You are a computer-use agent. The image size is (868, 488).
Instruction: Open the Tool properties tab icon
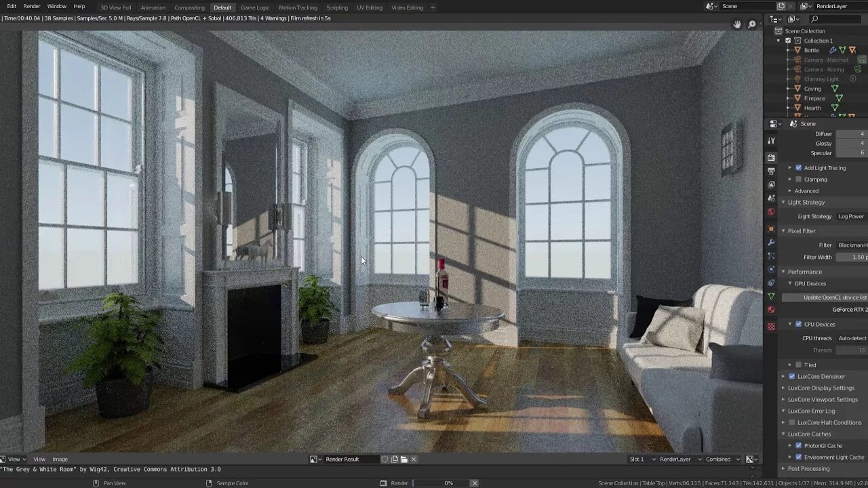click(x=771, y=140)
